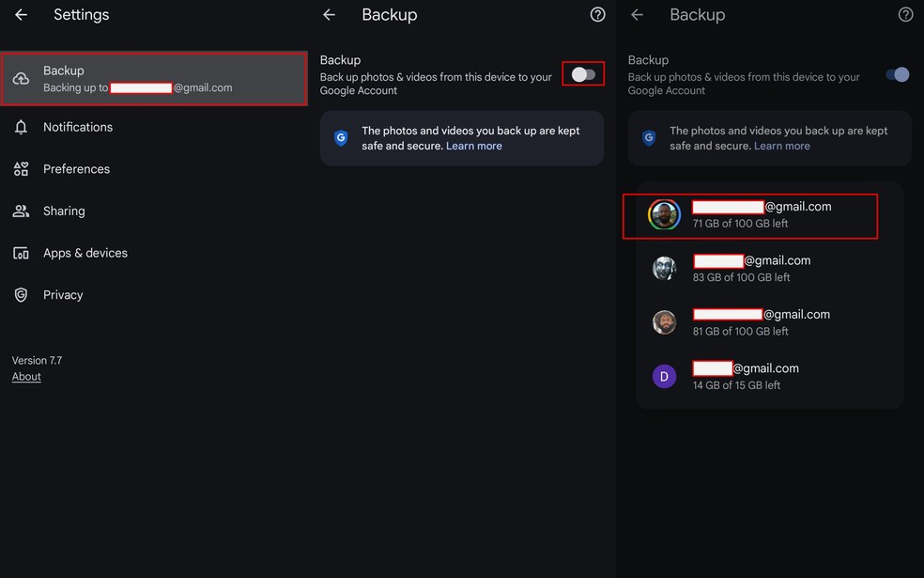Select account with 83 GB of 100 GB left
The width and height of the screenshot is (924, 578).
(x=750, y=269)
